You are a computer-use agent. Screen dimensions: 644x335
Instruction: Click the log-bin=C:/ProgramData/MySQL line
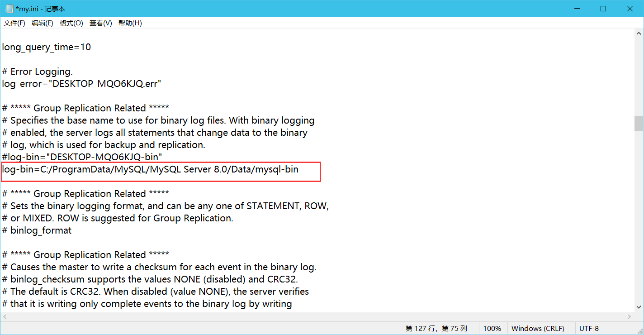[x=150, y=170]
